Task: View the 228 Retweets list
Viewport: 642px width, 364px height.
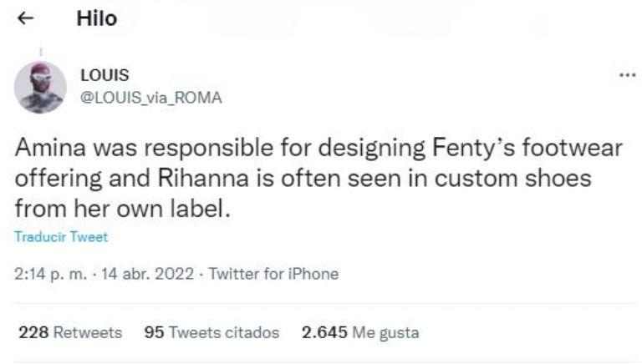Action: click(70, 332)
